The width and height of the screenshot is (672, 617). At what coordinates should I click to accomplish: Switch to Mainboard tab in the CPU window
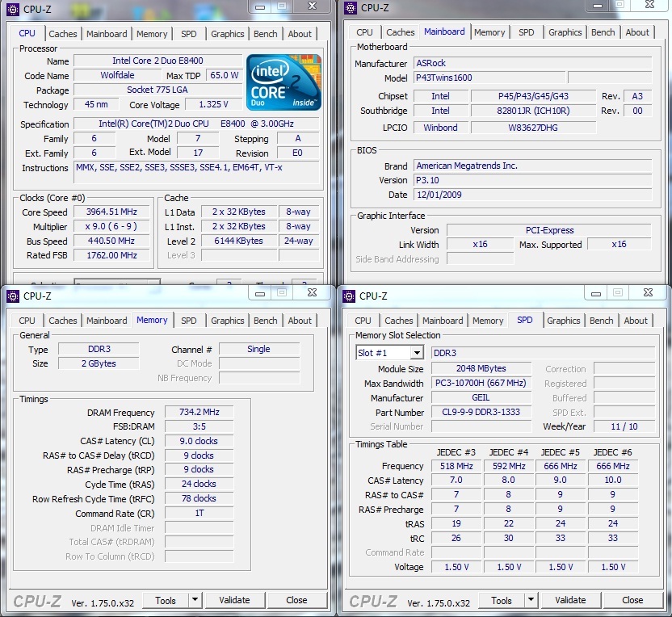point(107,34)
